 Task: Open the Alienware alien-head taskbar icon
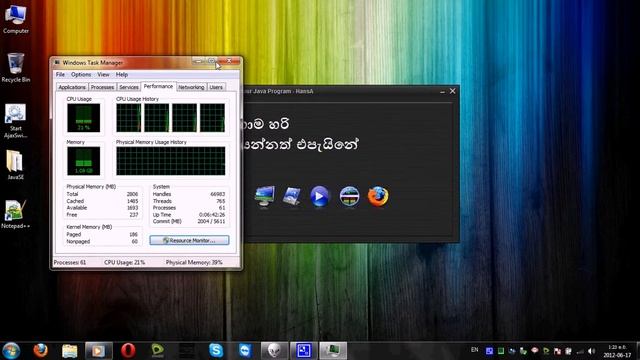(274, 351)
